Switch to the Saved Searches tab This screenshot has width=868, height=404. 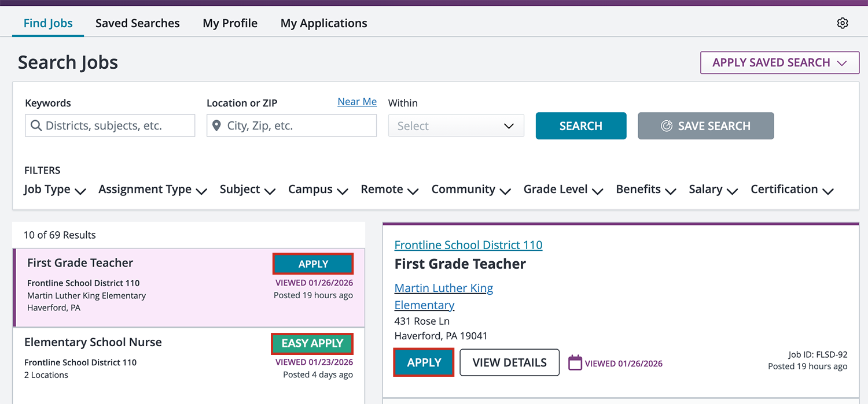pyautogui.click(x=137, y=23)
